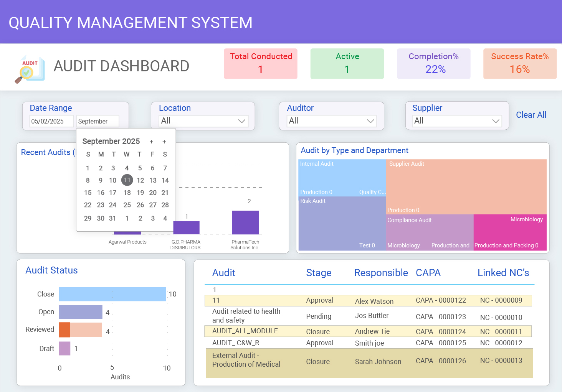Click the Clear All link
The height and width of the screenshot is (392, 562).
pos(531,115)
